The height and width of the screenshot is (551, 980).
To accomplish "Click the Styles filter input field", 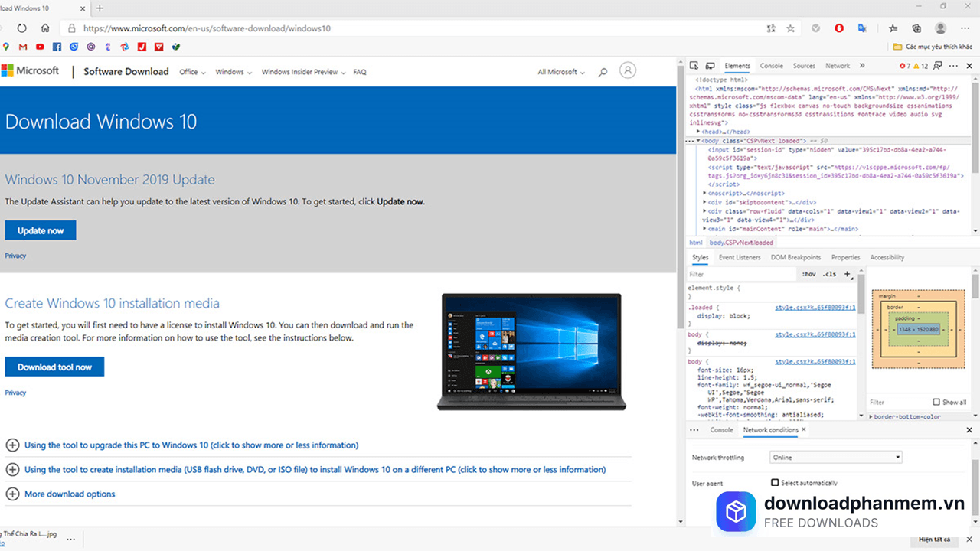I will click(x=739, y=274).
